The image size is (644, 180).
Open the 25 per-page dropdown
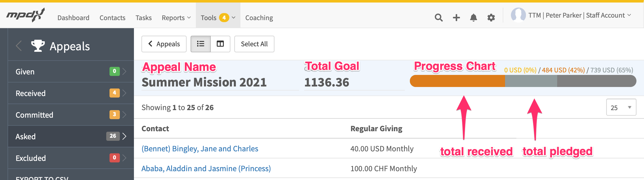621,107
